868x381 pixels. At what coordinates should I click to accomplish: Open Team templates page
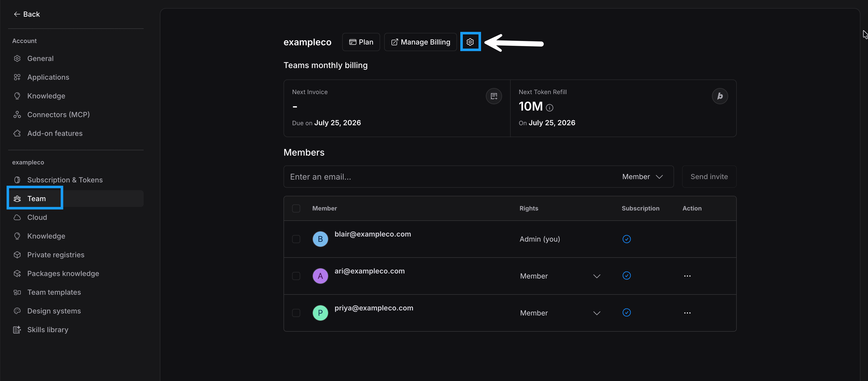[x=76, y=292]
